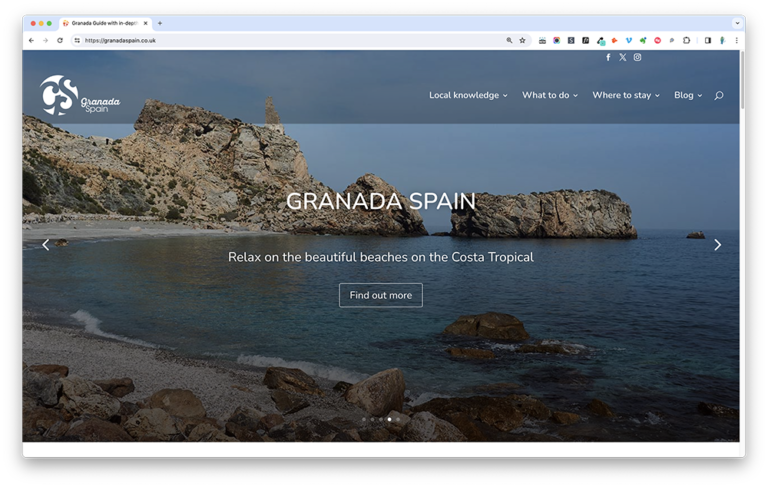Image resolution: width=768 pixels, height=487 pixels.
Task: Click the orange extension icon
Action: pos(614,41)
